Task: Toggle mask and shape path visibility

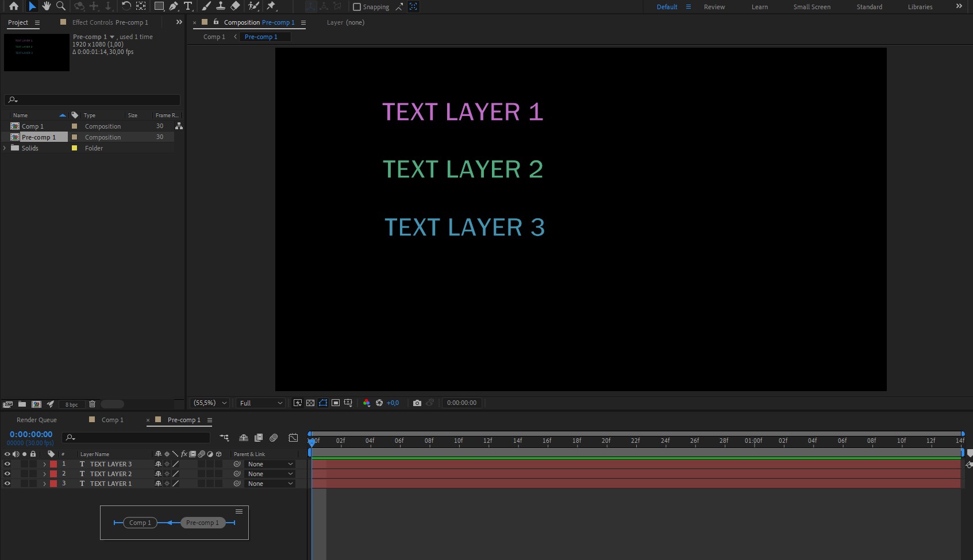Action: coord(323,403)
